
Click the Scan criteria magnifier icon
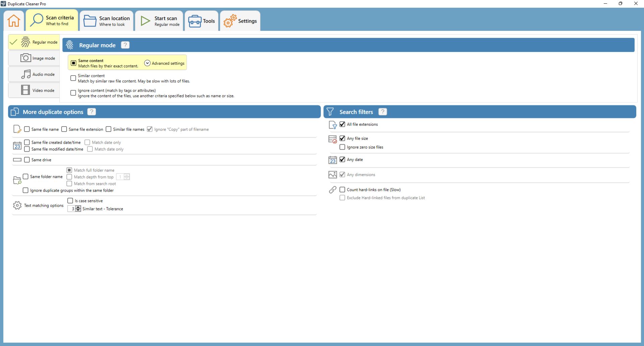36,20
